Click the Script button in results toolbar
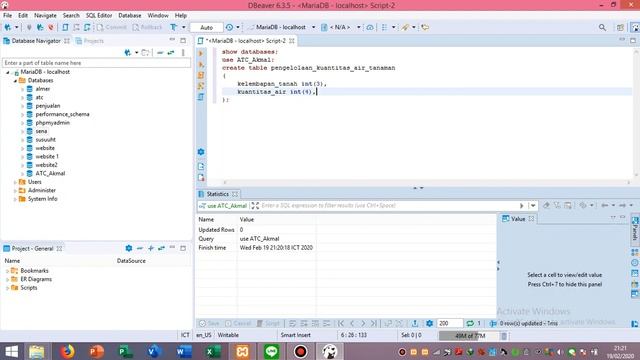 (x=268, y=323)
